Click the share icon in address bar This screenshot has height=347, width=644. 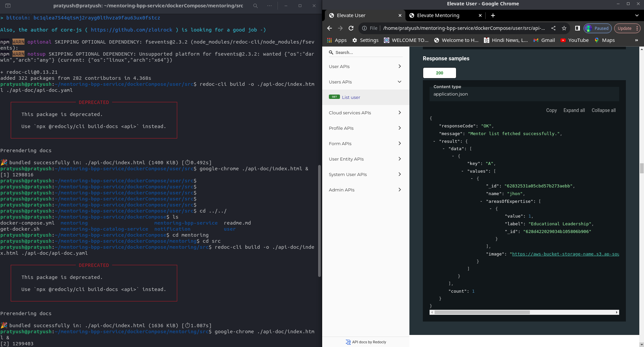coord(553,28)
